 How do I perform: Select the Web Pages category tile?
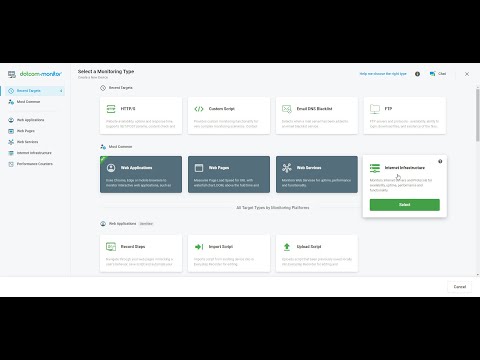click(x=229, y=174)
